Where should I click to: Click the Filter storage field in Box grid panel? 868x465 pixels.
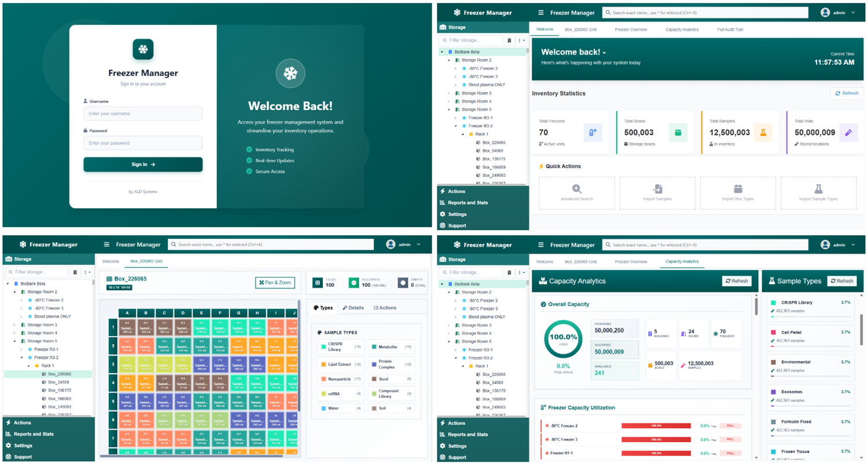click(x=37, y=272)
